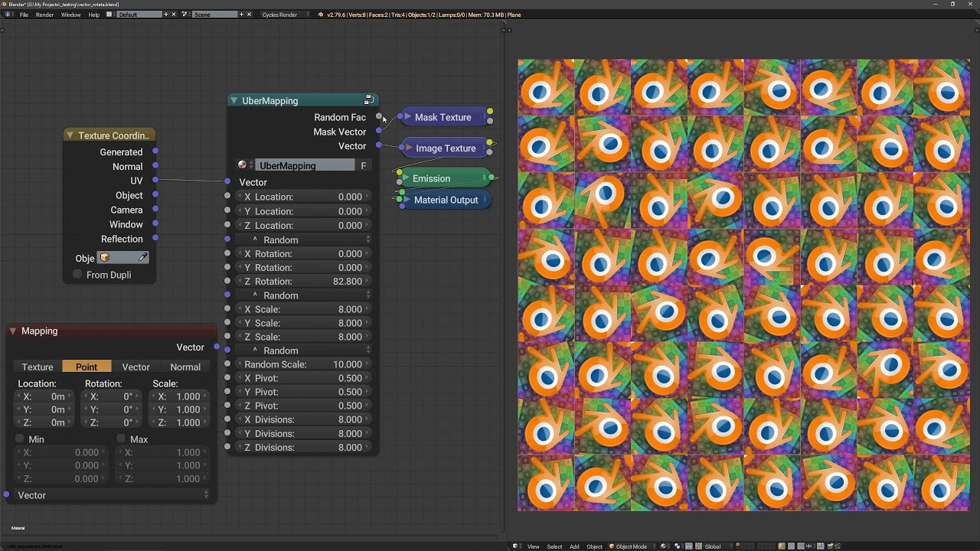Adjust the Z Rotation value 82.800
Screen dimensions: 980x551
[x=304, y=282]
